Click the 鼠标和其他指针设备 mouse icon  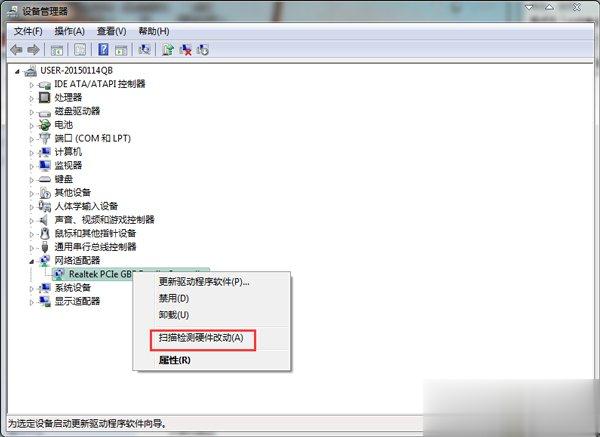[45, 233]
